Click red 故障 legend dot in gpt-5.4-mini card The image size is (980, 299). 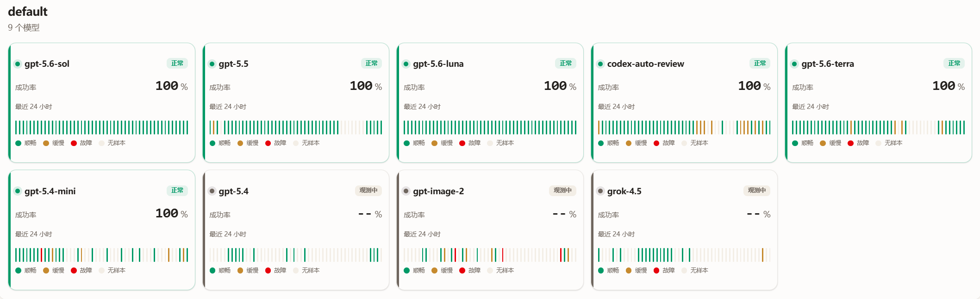[74, 270]
